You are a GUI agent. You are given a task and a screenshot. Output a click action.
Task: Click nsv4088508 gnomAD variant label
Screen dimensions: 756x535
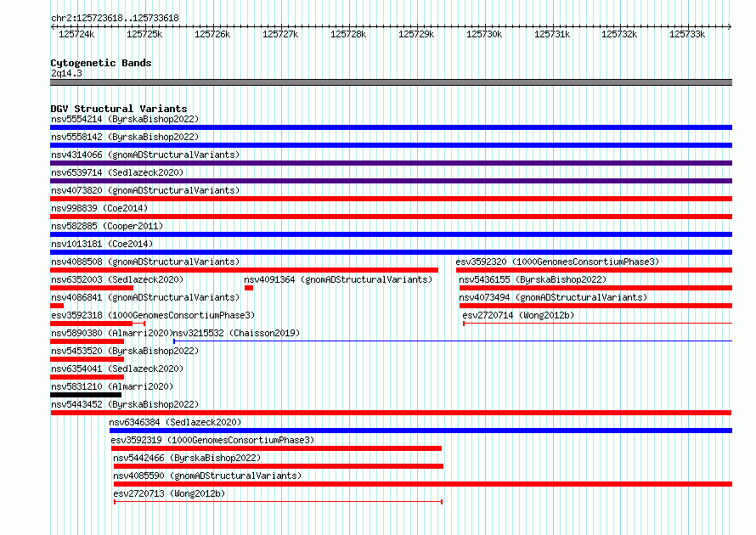(145, 262)
